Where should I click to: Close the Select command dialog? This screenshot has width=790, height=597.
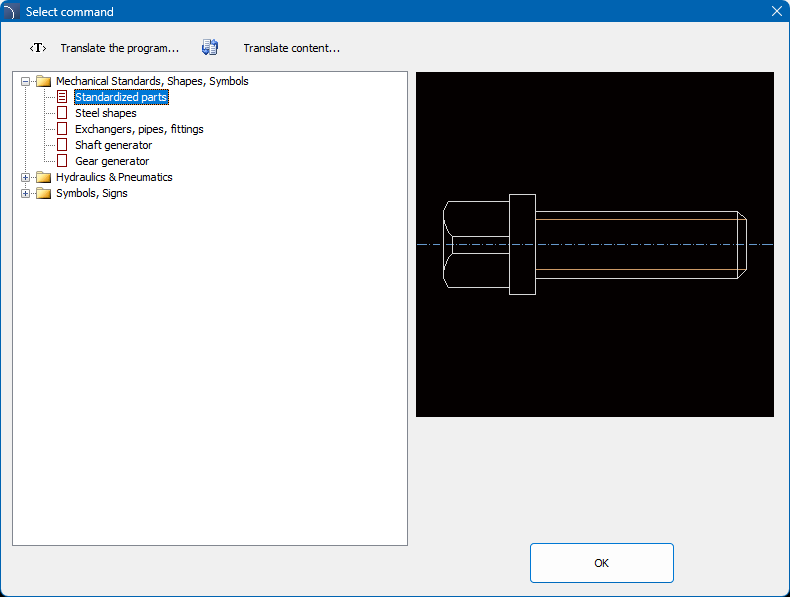[776, 11]
